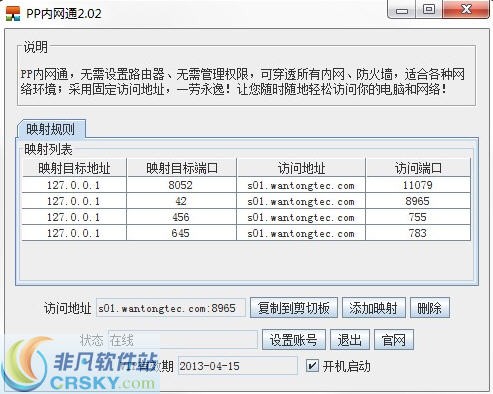
Task: Click the 复制到剪切板 button
Action: pyautogui.click(x=294, y=308)
